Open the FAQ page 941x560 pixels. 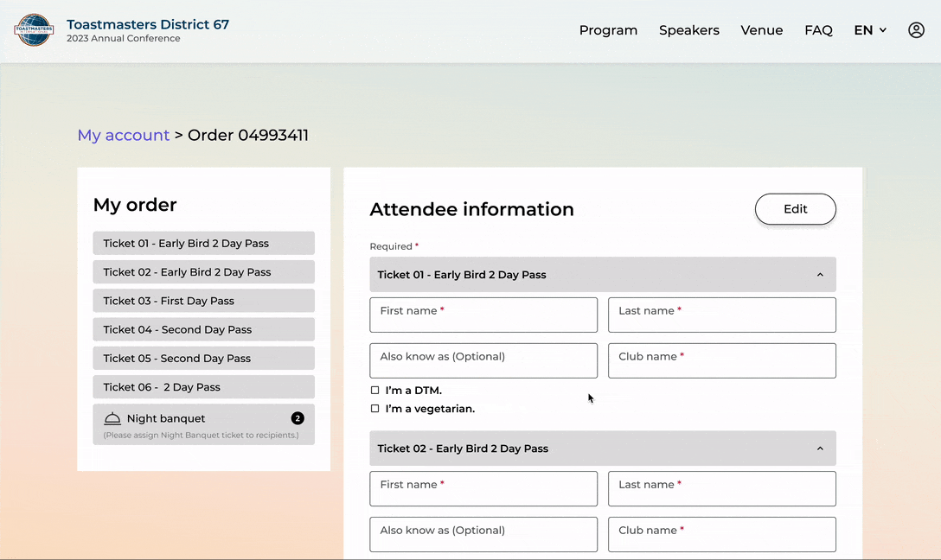click(x=818, y=30)
